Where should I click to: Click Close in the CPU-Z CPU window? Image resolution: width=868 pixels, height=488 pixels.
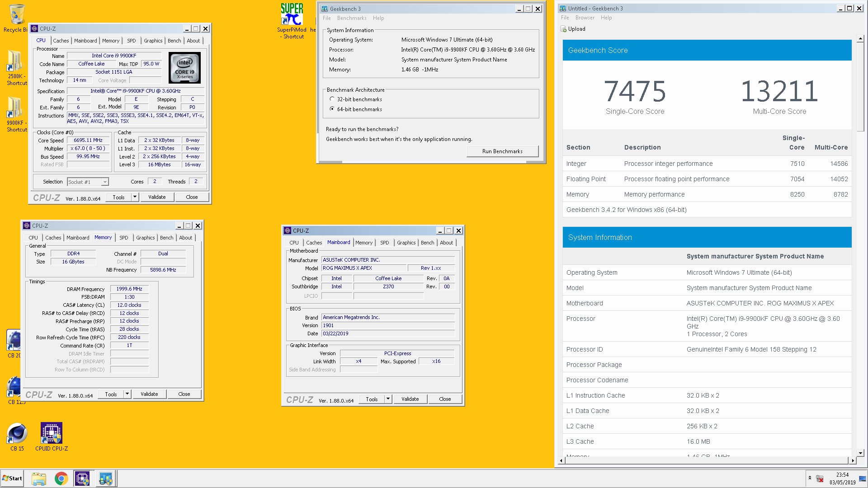click(x=192, y=197)
